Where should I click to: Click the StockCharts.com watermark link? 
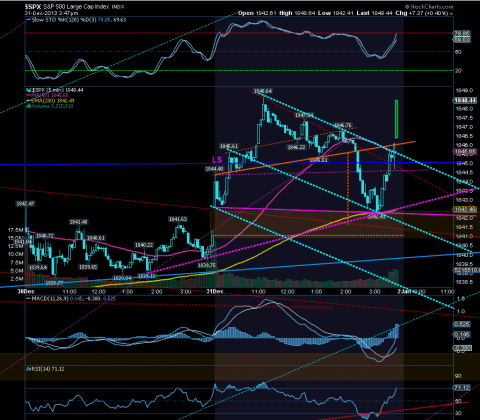click(429, 7)
